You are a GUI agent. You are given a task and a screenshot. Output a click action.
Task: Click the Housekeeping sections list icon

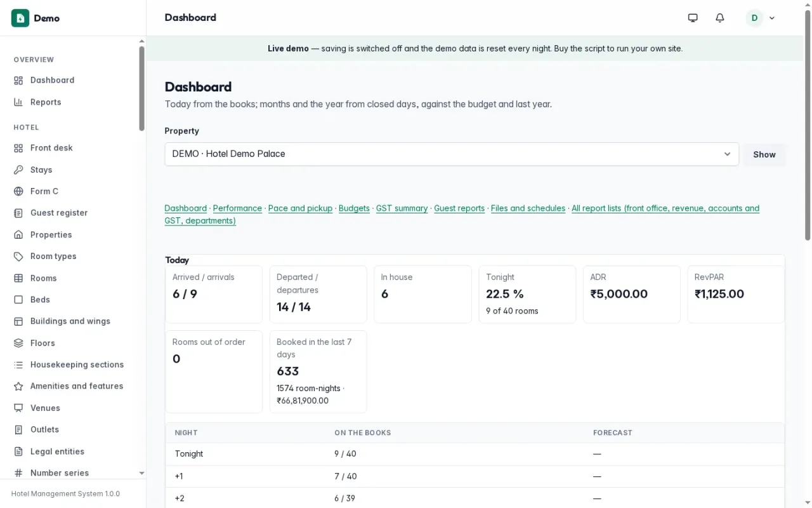coord(18,364)
